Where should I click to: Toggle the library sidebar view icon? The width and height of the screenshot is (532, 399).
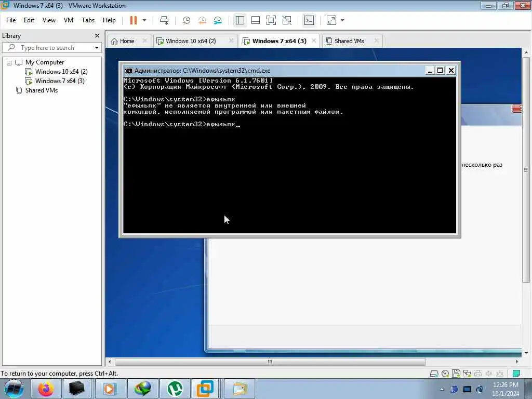point(240,20)
